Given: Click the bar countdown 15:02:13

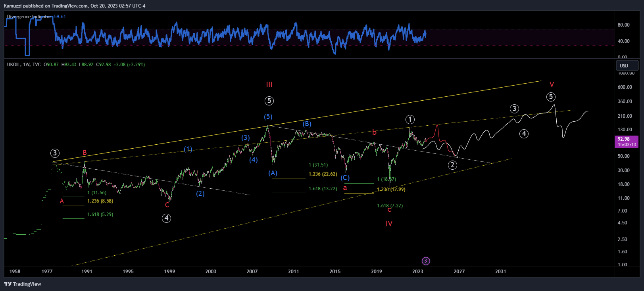Looking at the screenshot, I should click(627, 145).
